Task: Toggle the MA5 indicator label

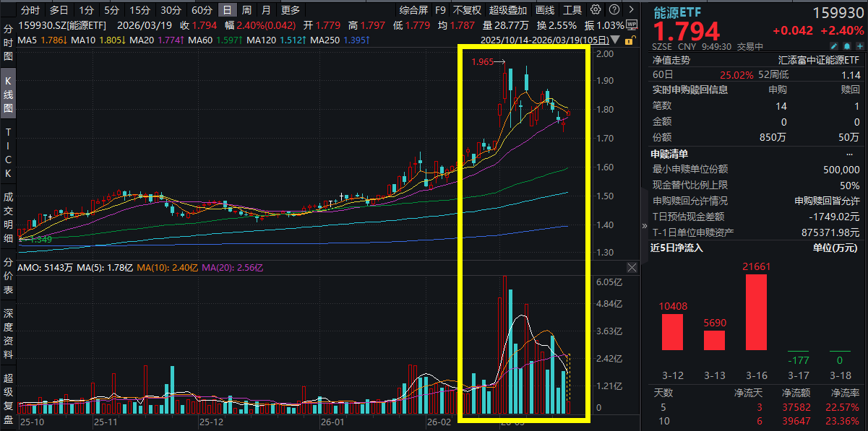Action: pos(32,39)
